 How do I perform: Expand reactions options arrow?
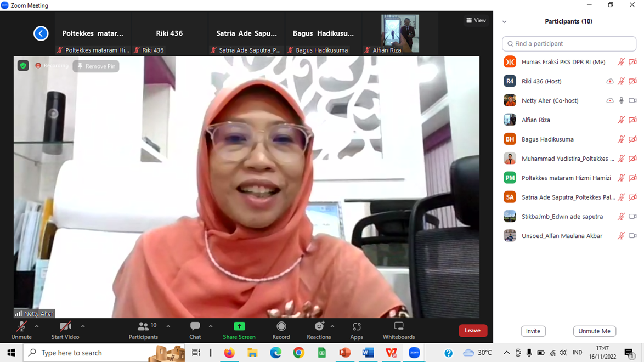332,326
